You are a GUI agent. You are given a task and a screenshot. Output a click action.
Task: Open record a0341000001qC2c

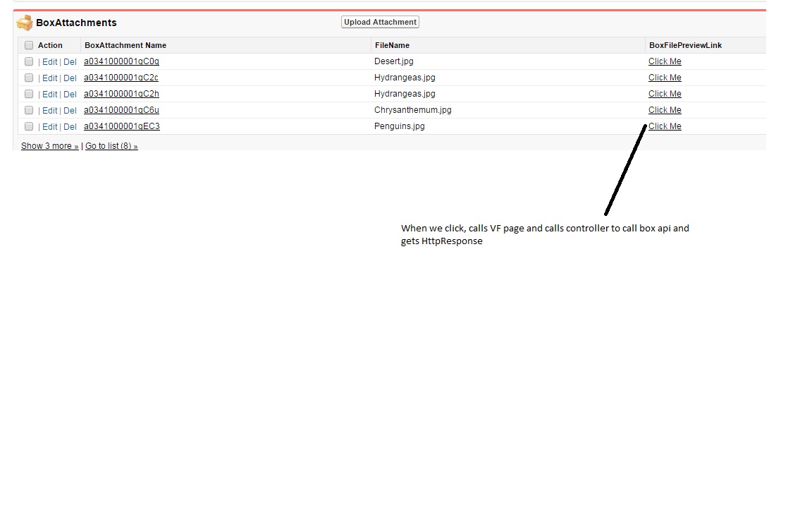121,77
